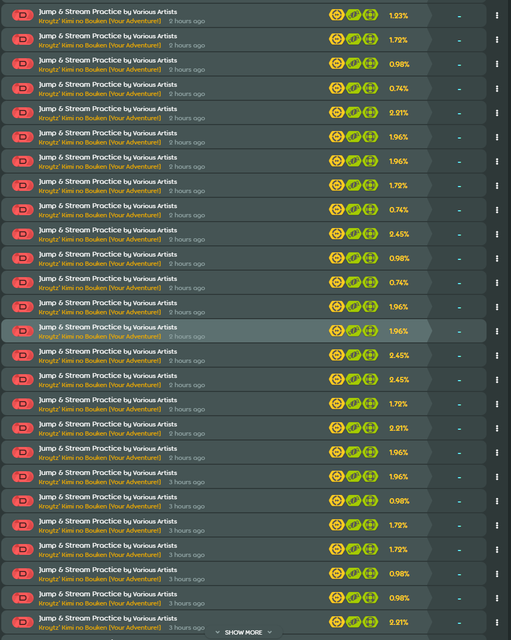511x640 pixels.
Task: Click the D rank badge in 1.96% '3 hours ago' row
Action: 23,477
